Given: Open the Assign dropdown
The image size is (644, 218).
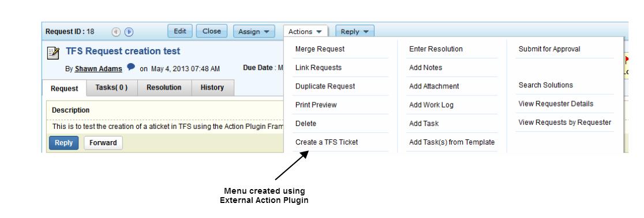Looking at the screenshot, I should coord(254,32).
